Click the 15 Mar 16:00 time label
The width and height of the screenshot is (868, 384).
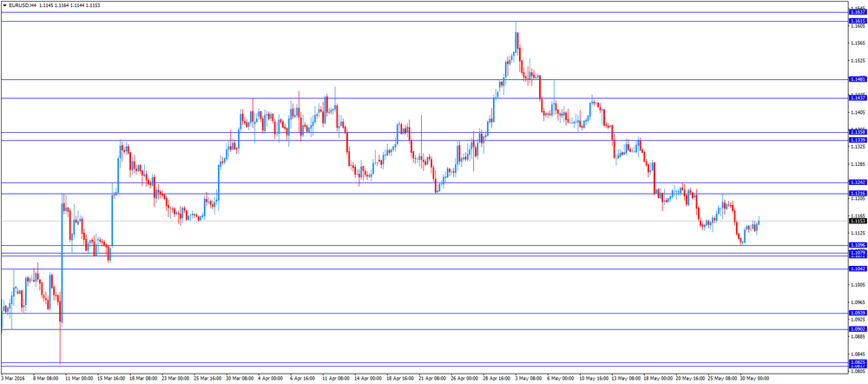(x=111, y=378)
